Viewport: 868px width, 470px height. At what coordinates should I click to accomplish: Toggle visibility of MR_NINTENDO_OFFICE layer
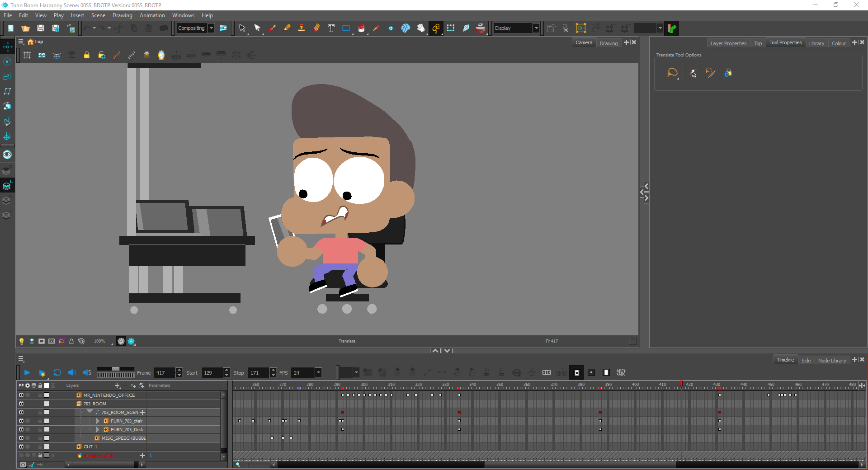[x=21, y=395]
